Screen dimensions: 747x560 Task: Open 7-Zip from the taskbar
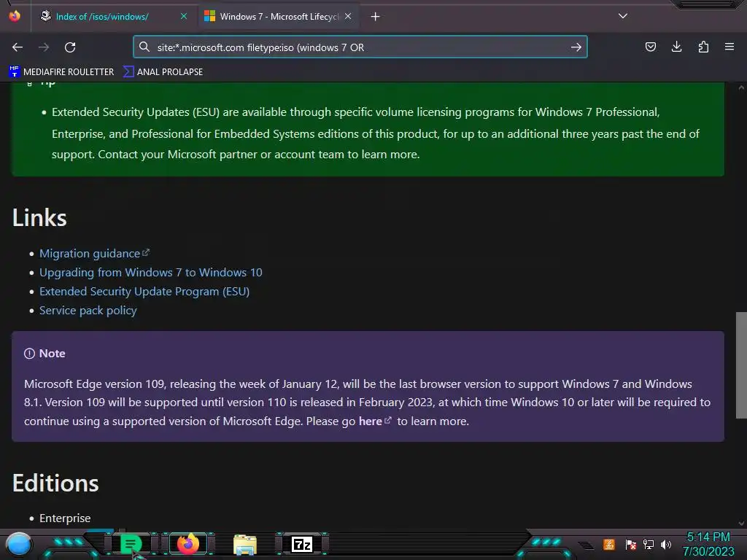(301, 544)
